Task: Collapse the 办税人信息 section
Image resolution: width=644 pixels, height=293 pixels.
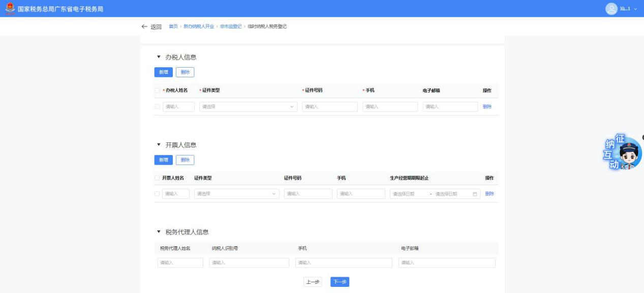Action: (x=159, y=58)
